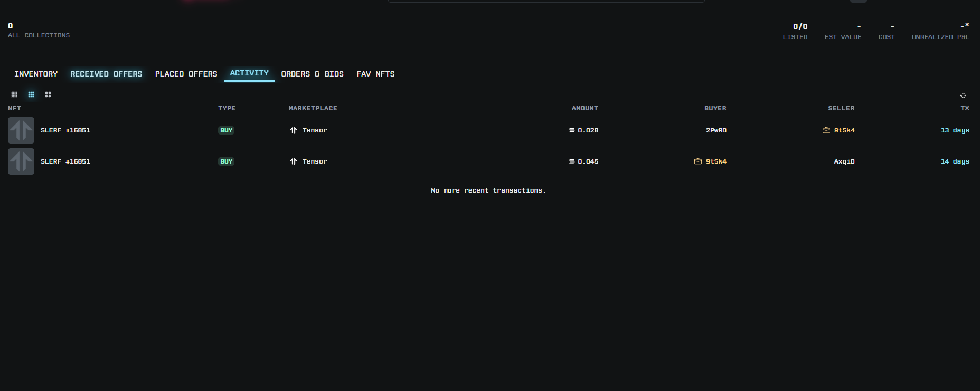Switch to the small dense grid view
Image resolution: width=980 pixels, height=391 pixels.
pyautogui.click(x=14, y=94)
